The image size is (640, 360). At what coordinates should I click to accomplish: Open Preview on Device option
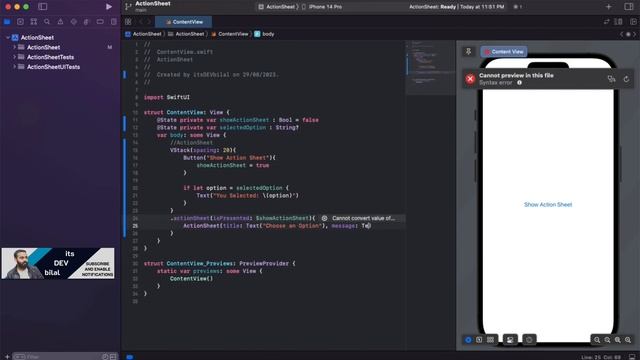pos(529,340)
